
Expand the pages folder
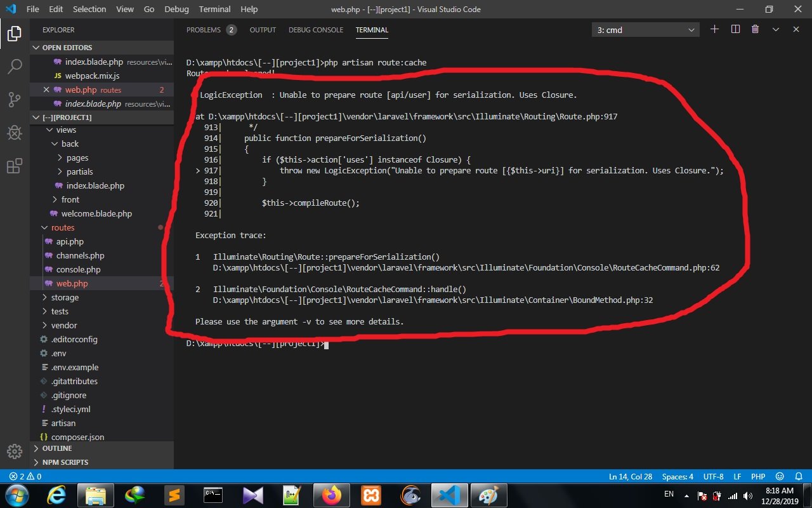[x=101, y=157]
